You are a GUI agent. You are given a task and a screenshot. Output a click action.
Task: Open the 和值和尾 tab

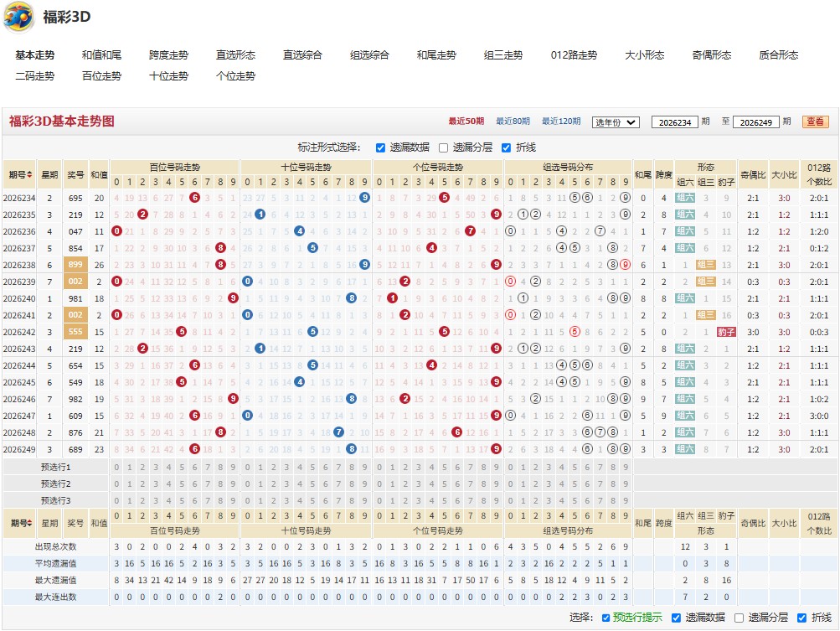pyautogui.click(x=102, y=54)
